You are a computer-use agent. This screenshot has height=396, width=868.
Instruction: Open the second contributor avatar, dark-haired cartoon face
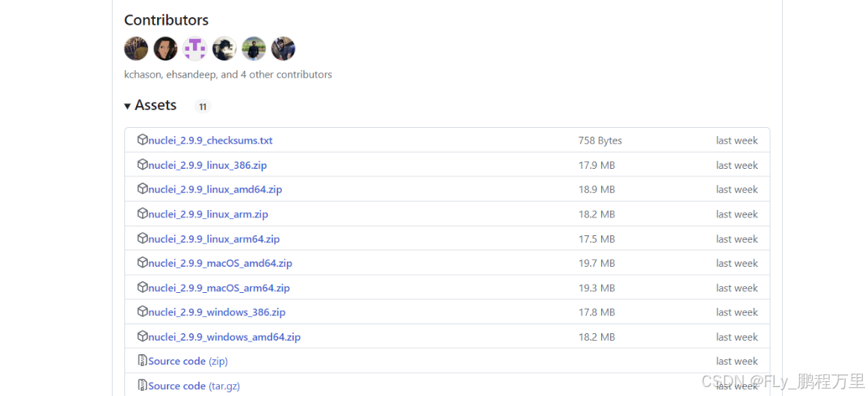(x=165, y=49)
